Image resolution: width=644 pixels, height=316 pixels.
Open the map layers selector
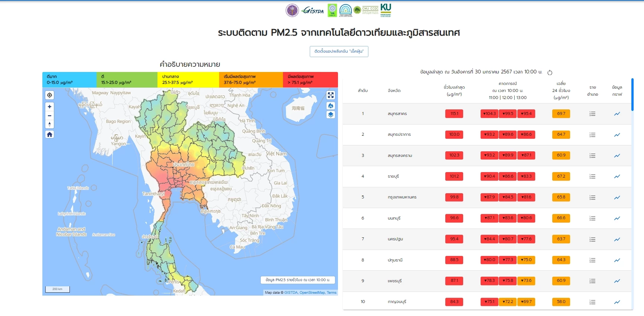[x=331, y=115]
